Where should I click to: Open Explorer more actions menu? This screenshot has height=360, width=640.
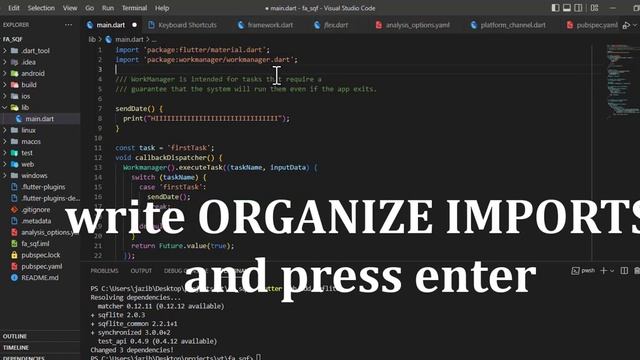[x=68, y=24]
